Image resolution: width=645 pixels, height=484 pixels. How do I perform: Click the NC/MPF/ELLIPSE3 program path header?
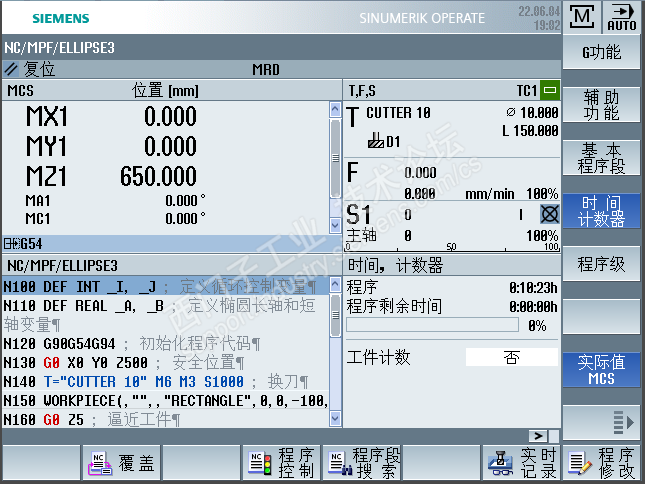[60, 48]
